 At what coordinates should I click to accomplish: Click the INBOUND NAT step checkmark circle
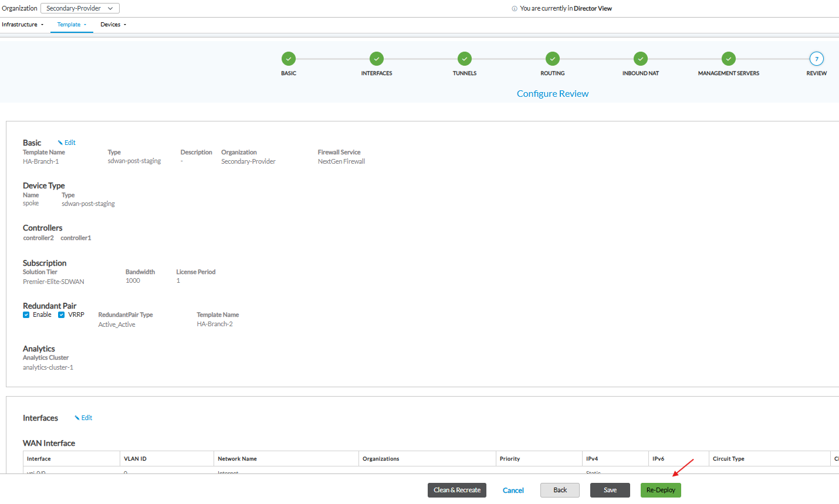[641, 59]
